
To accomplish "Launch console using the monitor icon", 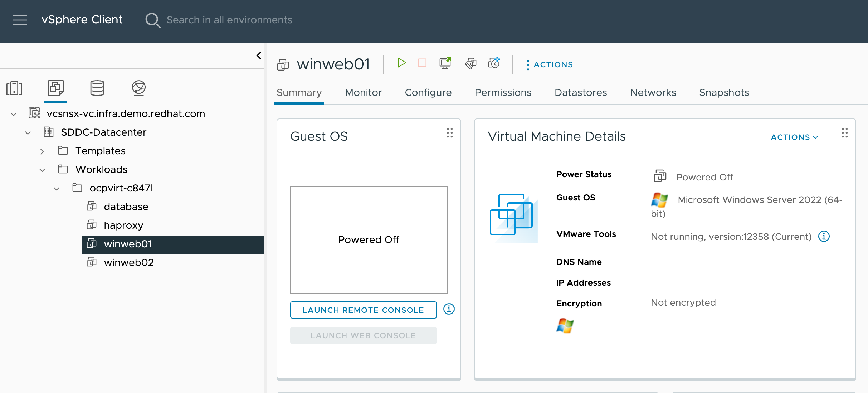I will point(445,63).
